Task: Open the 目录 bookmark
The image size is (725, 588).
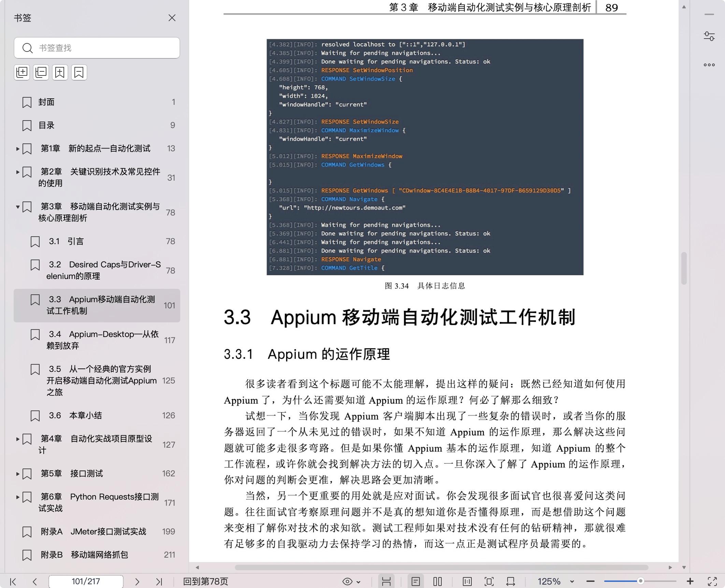Action: click(x=97, y=125)
